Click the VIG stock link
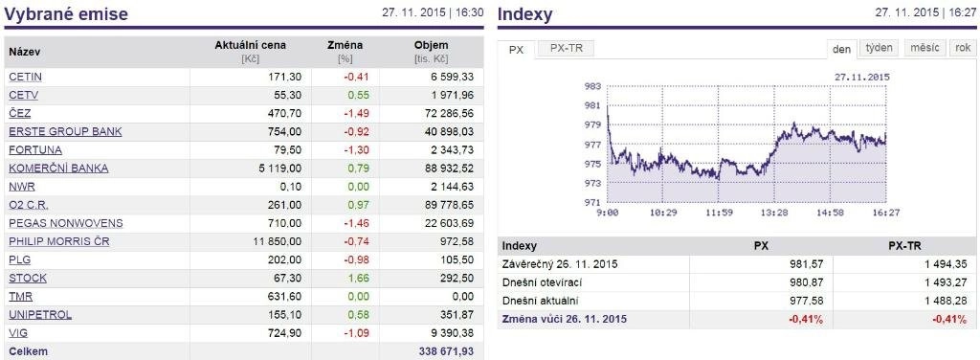Viewport: 980px width, 360px height. (x=18, y=333)
